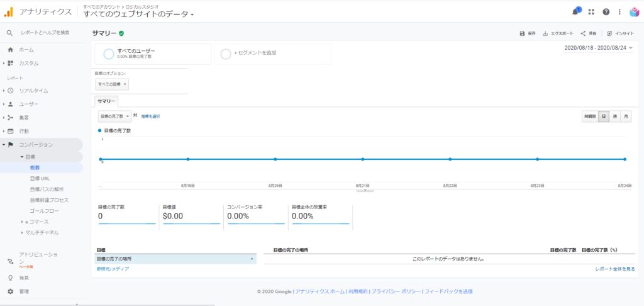The width and height of the screenshot is (644, 306).
Task: Click the アトリビューション icon
Action: 11,261
